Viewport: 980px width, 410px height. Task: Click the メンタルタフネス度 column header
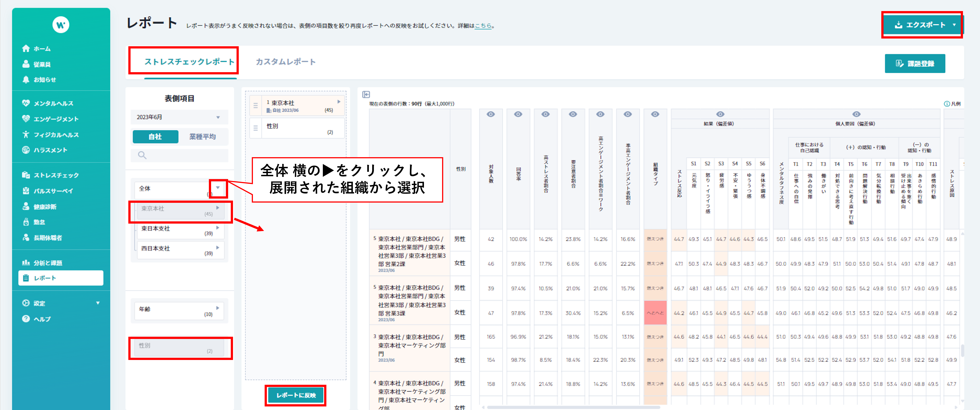click(781, 183)
